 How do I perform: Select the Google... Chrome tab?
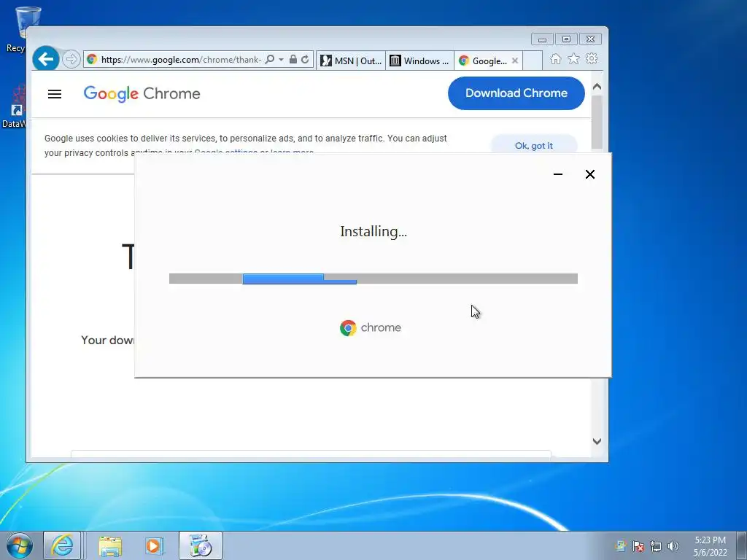point(483,61)
